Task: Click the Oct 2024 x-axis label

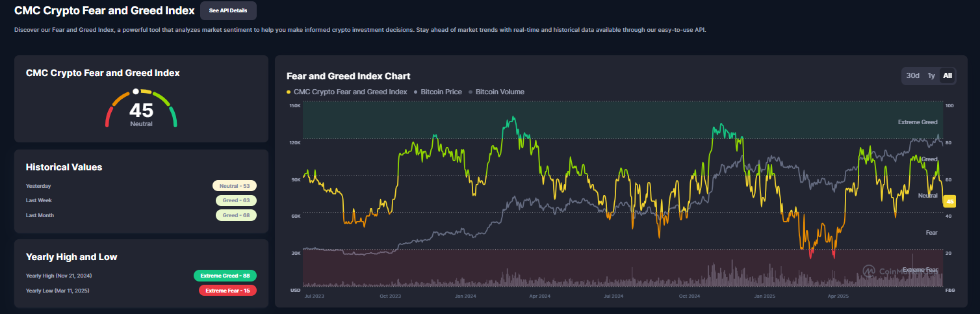Action: [689, 296]
